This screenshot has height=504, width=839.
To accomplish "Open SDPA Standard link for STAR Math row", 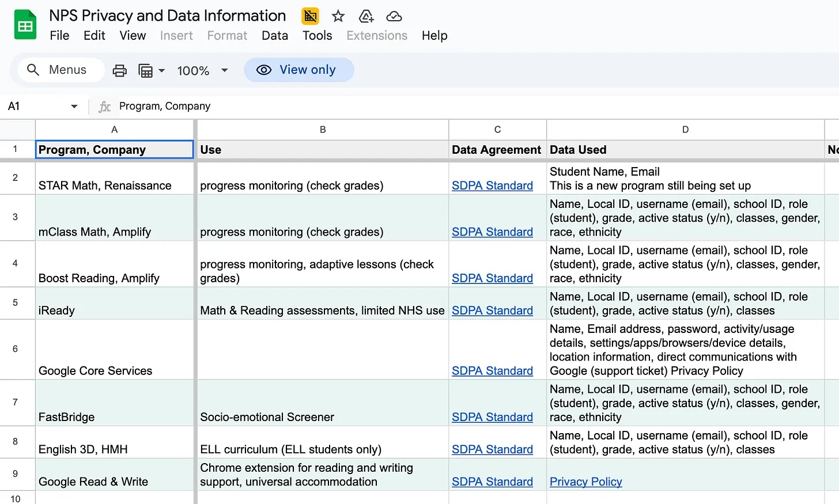I will (x=492, y=185).
